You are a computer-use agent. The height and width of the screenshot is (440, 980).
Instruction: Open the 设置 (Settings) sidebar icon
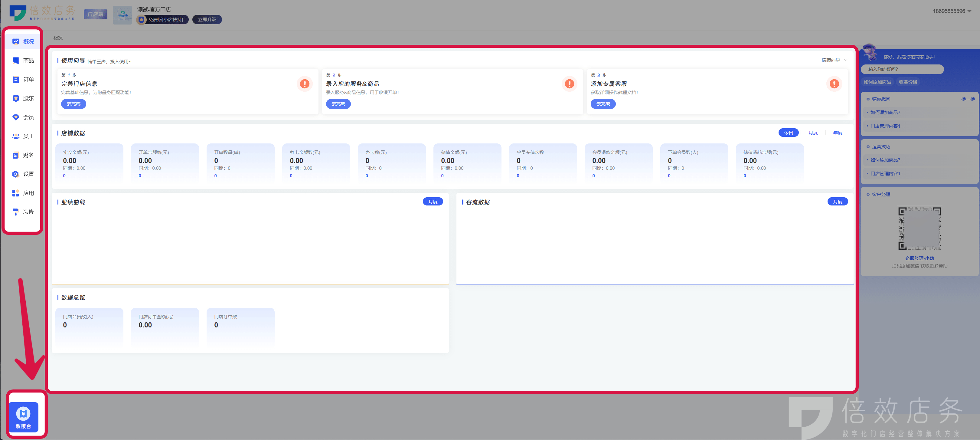point(16,174)
